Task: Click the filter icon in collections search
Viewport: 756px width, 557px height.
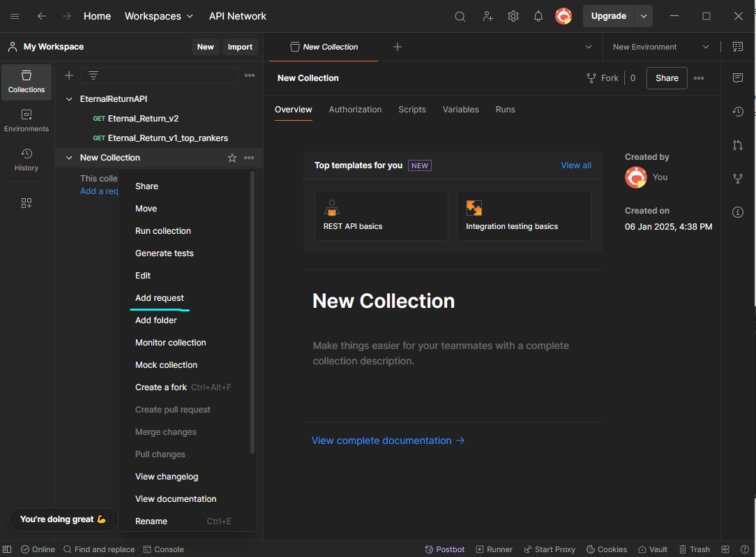Action: [93, 75]
